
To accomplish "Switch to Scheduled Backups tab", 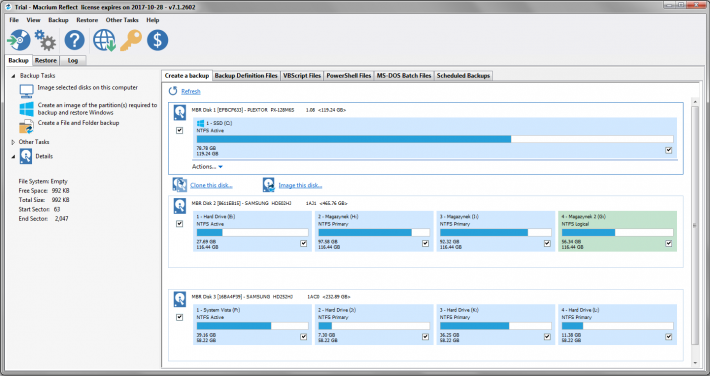I will [463, 76].
